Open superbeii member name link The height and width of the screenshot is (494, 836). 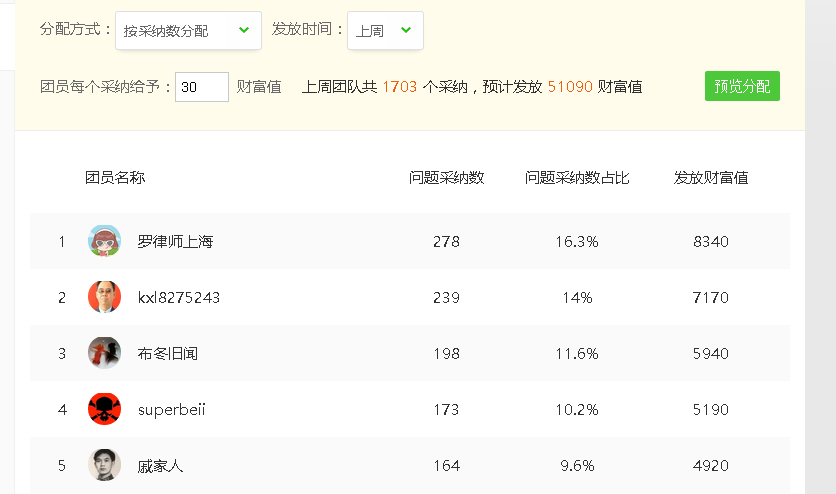[x=171, y=410]
